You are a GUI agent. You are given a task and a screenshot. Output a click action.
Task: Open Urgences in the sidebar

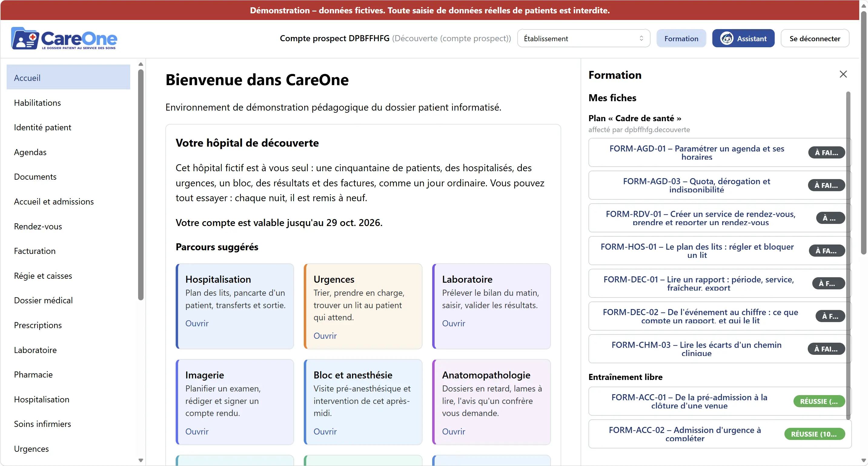68,448
